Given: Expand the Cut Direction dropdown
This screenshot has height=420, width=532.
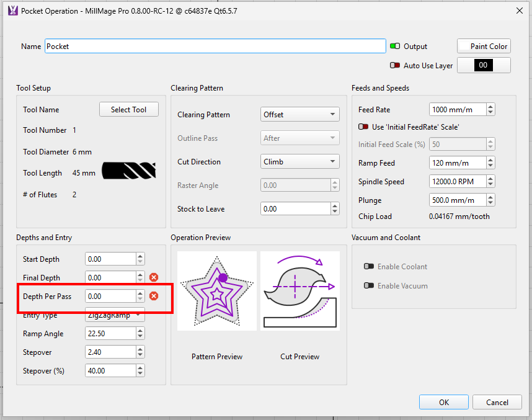Looking at the screenshot, I should coord(299,162).
